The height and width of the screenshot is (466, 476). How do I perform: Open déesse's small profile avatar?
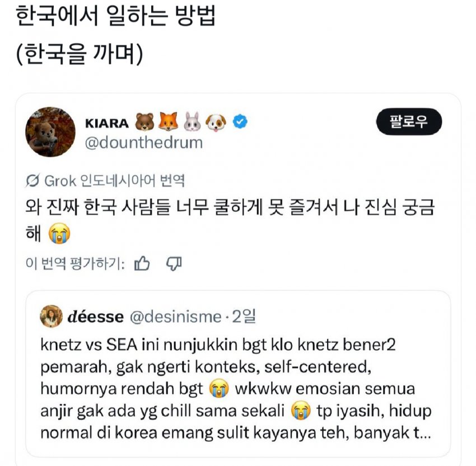(x=51, y=316)
